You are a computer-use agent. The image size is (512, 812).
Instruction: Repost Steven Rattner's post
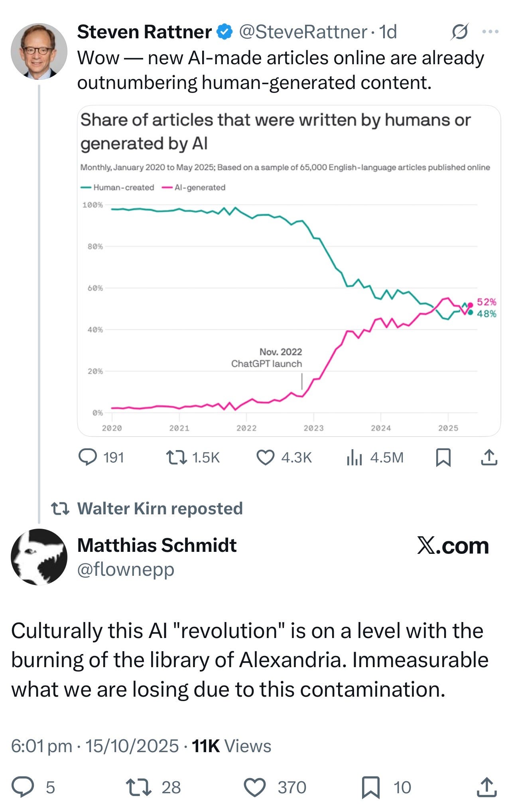(177, 457)
